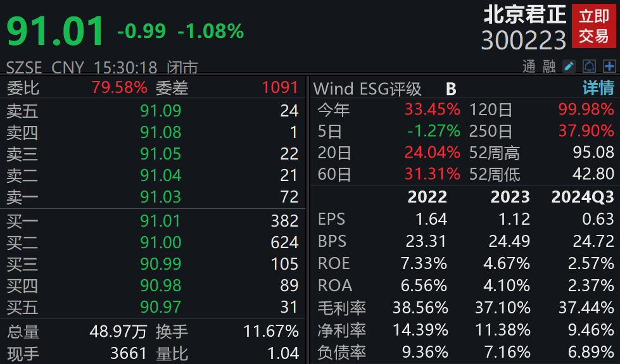Select the 卖三 ask price 91.05
This screenshot has height=364, width=620.
point(160,154)
